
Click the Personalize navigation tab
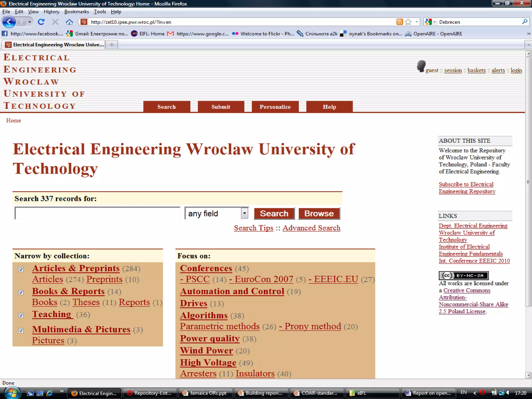click(x=275, y=107)
